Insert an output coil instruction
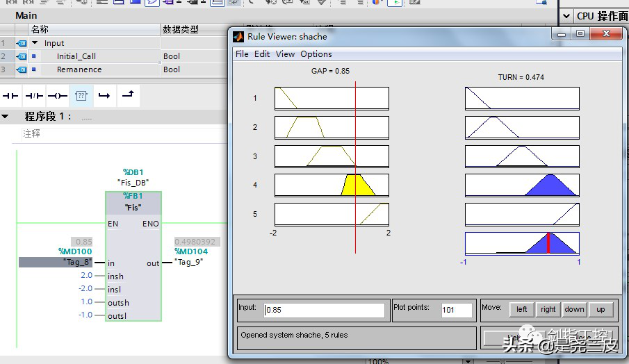 click(x=58, y=95)
